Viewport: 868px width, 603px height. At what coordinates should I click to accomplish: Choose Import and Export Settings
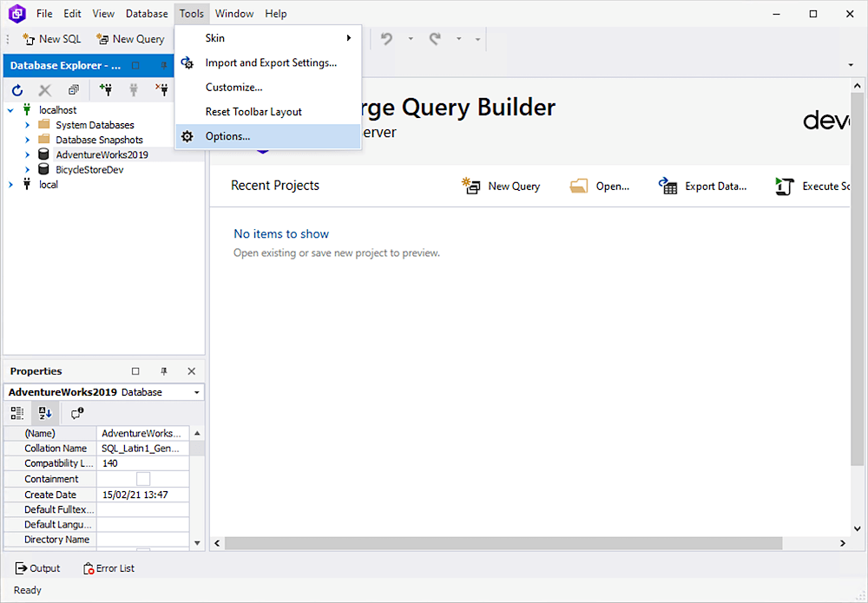(268, 62)
